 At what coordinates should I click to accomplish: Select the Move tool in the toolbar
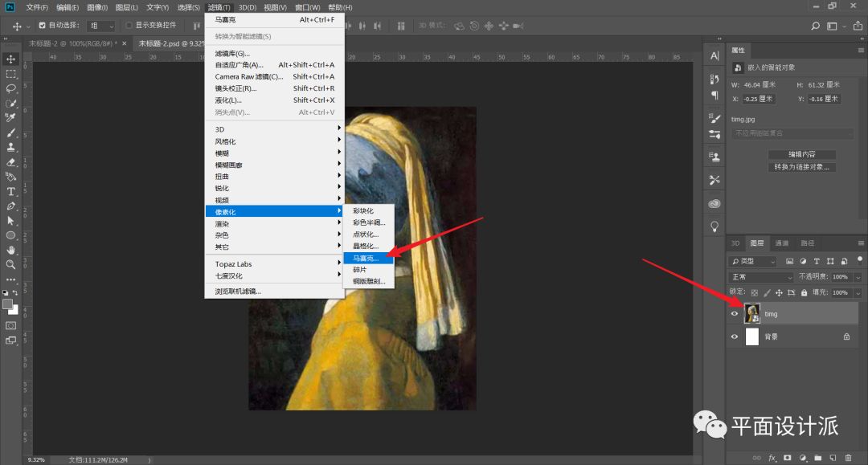pyautogui.click(x=11, y=59)
